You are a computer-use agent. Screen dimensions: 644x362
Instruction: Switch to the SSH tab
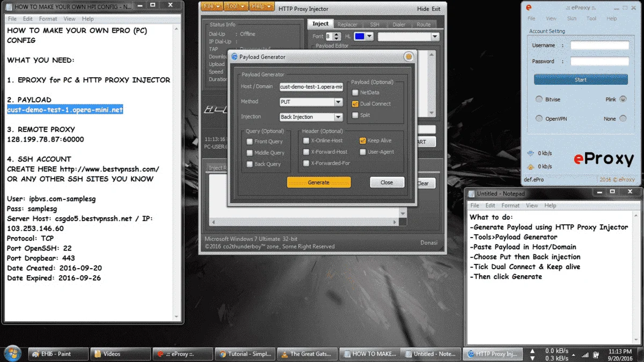pos(374,24)
